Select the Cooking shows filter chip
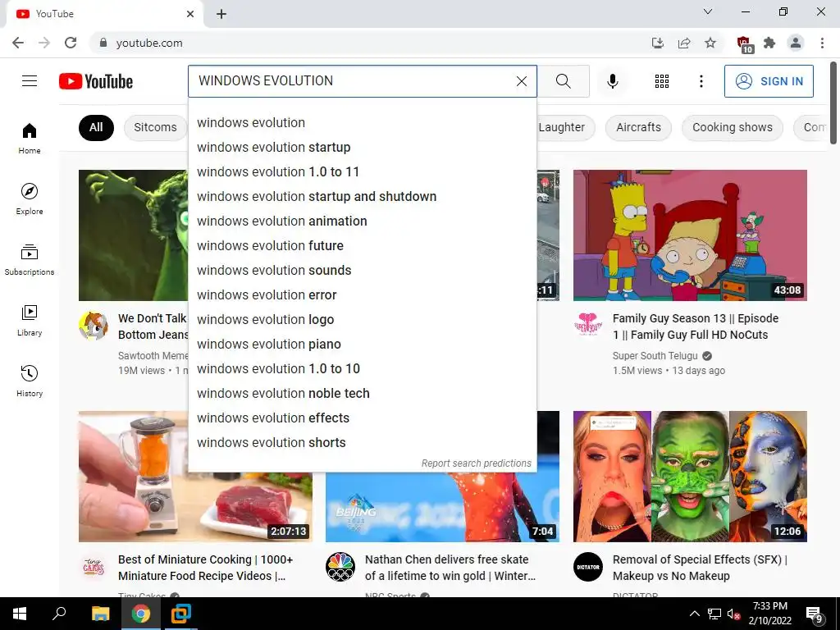This screenshot has height=630, width=840. [733, 127]
